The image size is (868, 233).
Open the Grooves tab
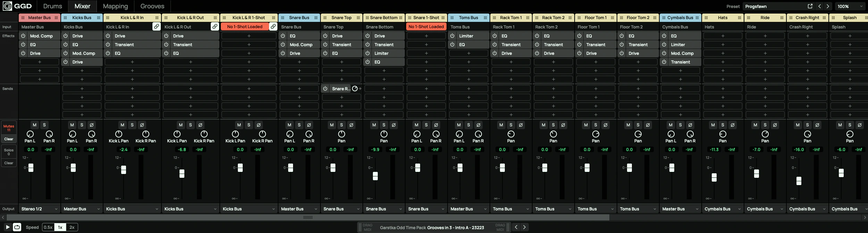click(x=152, y=6)
